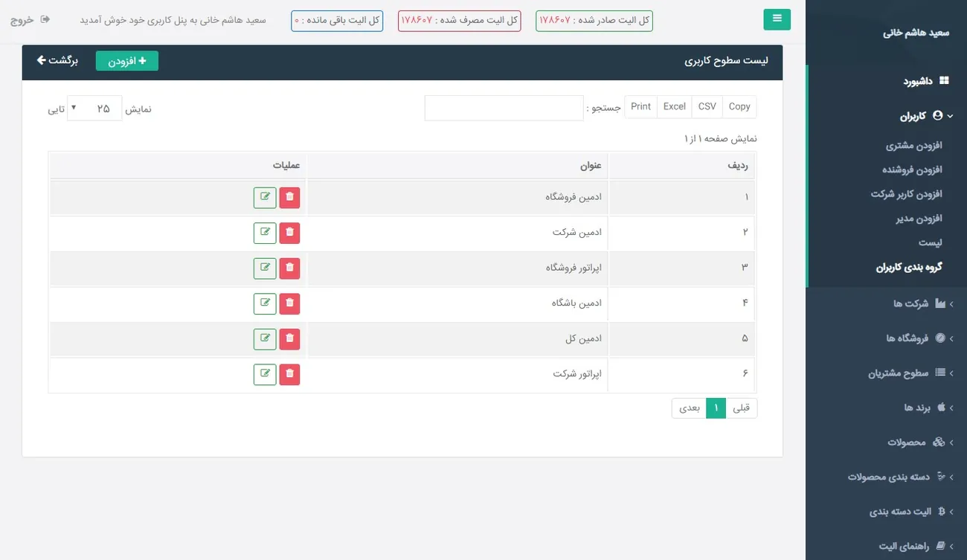Open افزودن فروشنده submenu item
This screenshot has width=967, height=560.
912,170
